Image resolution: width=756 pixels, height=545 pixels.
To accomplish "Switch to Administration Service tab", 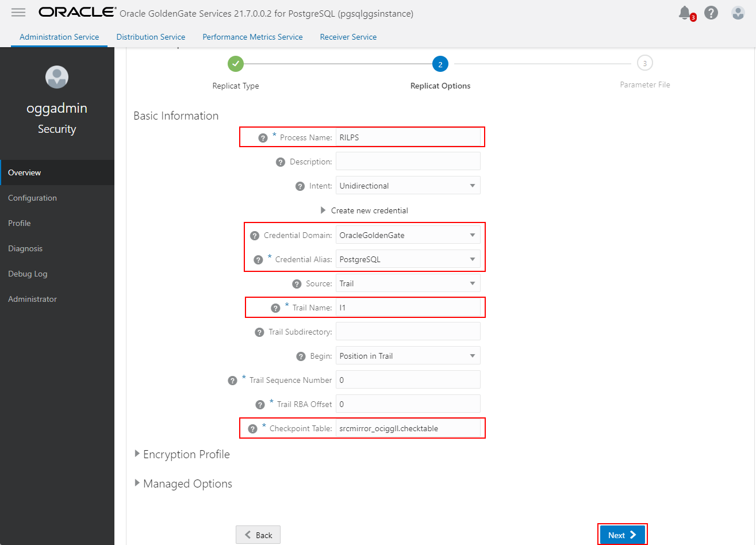I will pyautogui.click(x=59, y=37).
